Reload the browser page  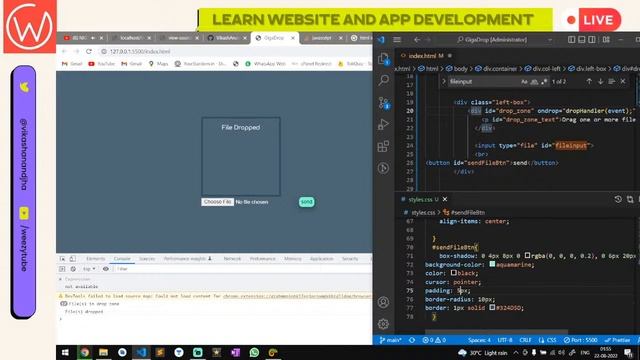89,51
